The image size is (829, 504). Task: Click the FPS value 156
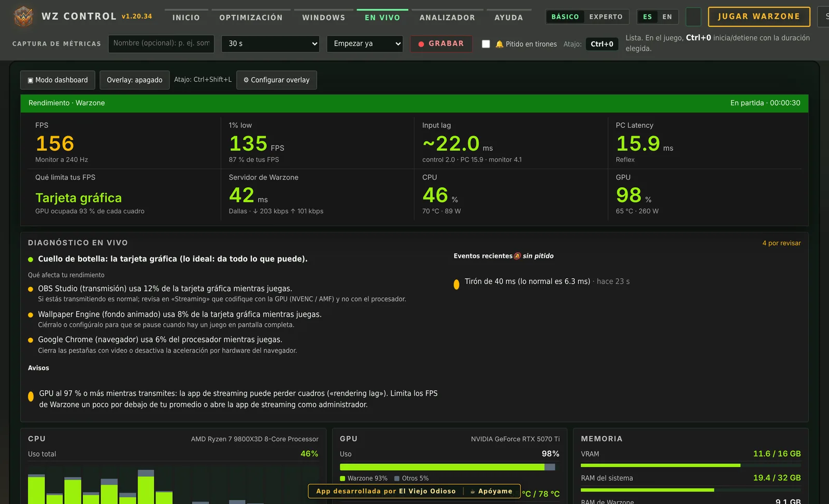pyautogui.click(x=55, y=143)
